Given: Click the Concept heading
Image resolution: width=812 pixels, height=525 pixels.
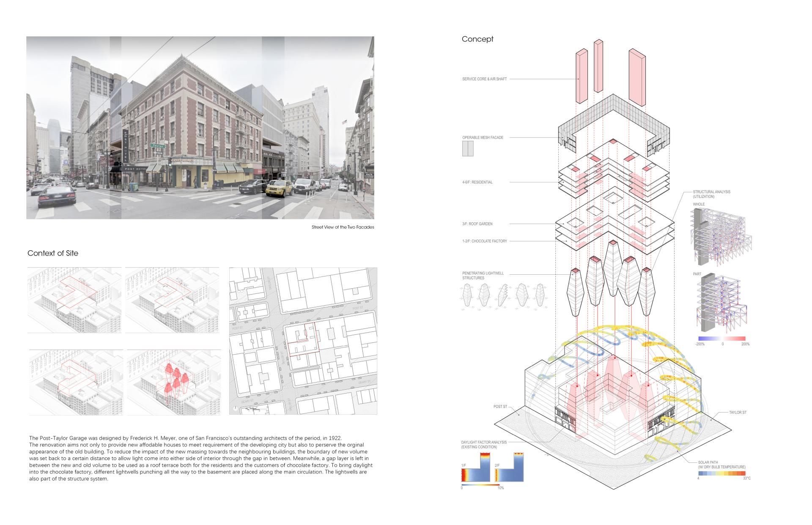Looking at the screenshot, I should point(477,39).
